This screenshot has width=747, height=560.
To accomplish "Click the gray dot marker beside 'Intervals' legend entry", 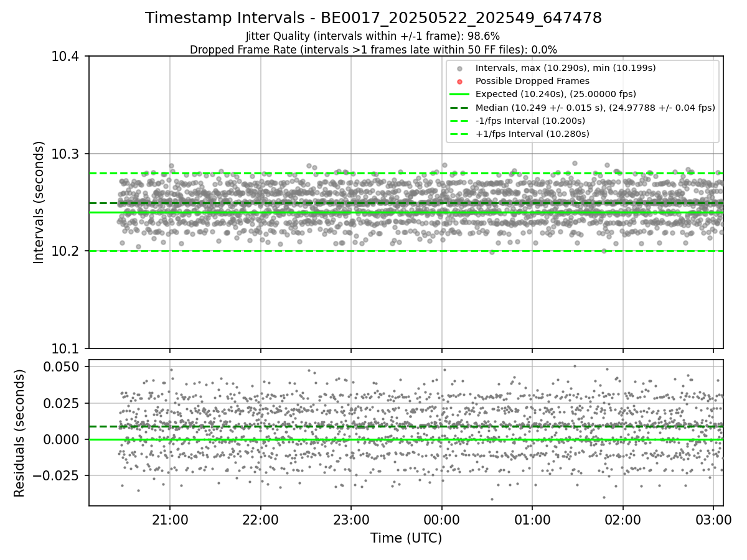I will tap(459, 68).
